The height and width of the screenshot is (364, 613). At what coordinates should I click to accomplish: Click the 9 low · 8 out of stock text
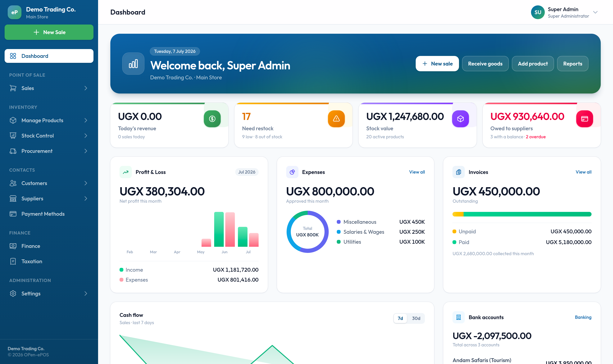click(x=262, y=137)
